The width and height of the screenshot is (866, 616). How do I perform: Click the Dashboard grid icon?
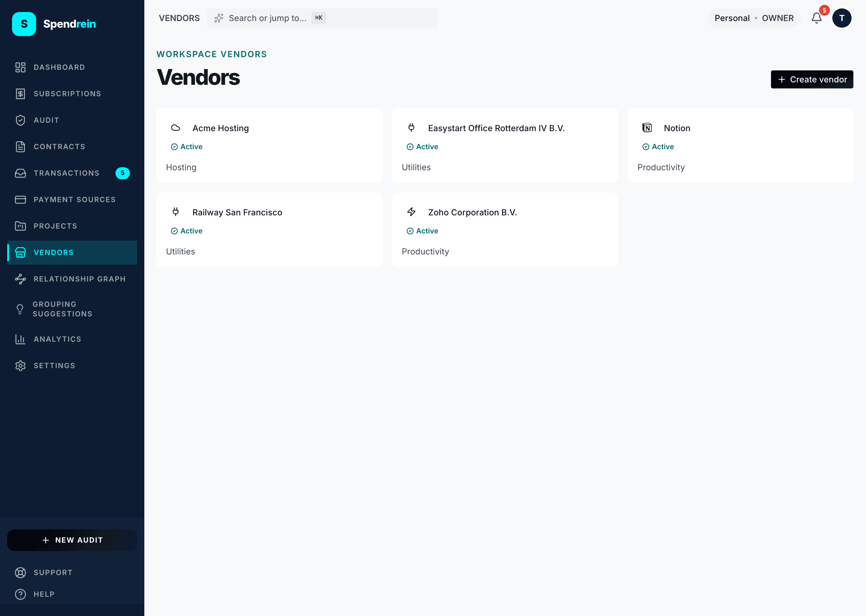click(x=20, y=67)
